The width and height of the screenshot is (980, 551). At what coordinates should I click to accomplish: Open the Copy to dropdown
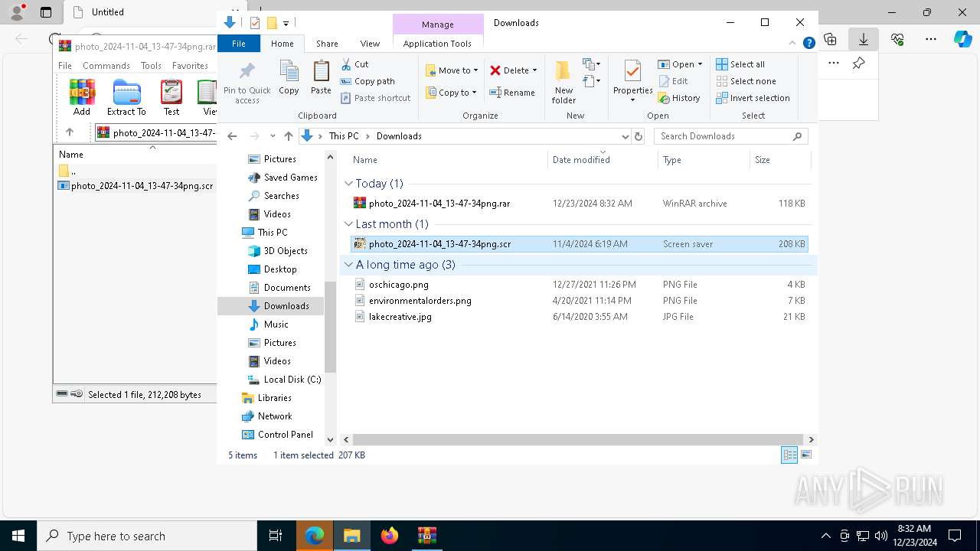452,93
